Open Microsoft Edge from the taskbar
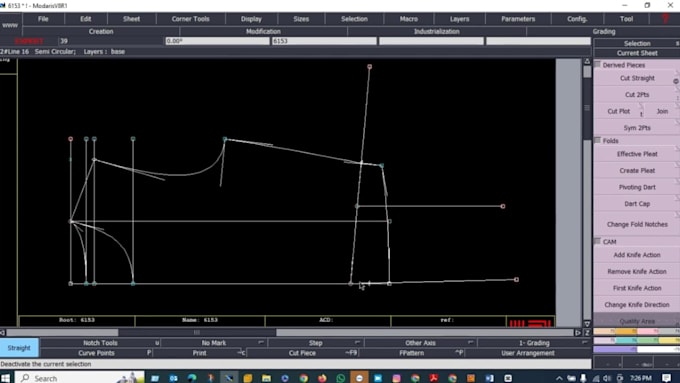 192,378
